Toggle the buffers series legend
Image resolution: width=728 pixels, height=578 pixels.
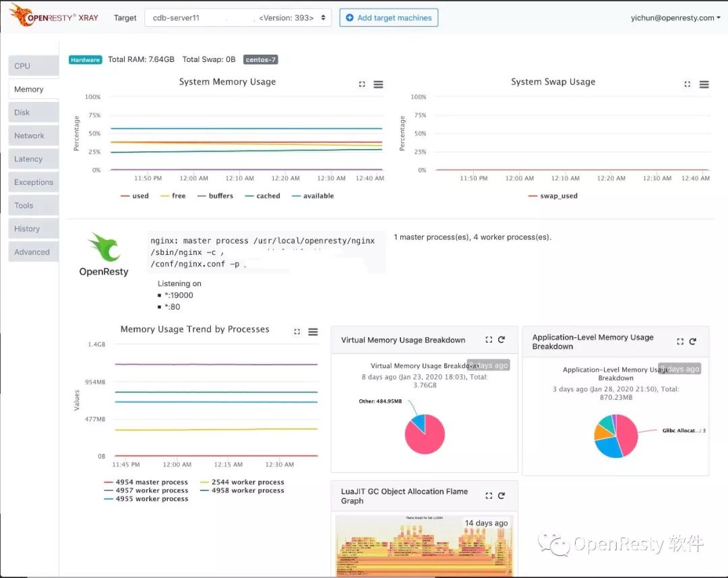tap(215, 196)
